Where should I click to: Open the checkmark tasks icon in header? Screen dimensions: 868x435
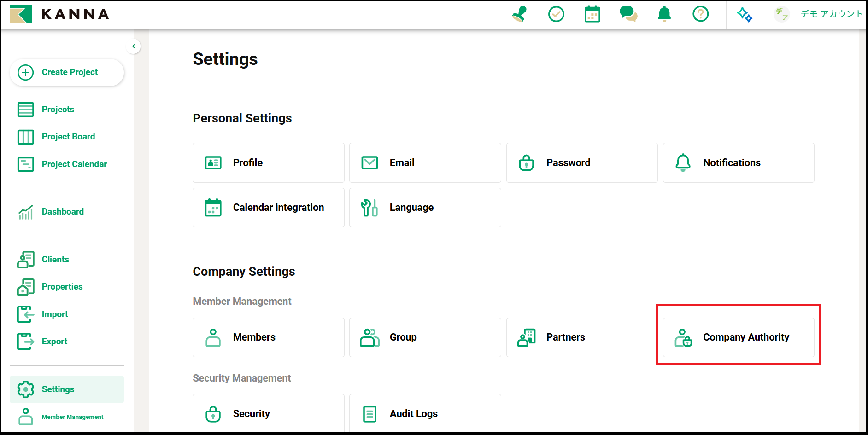[556, 14]
